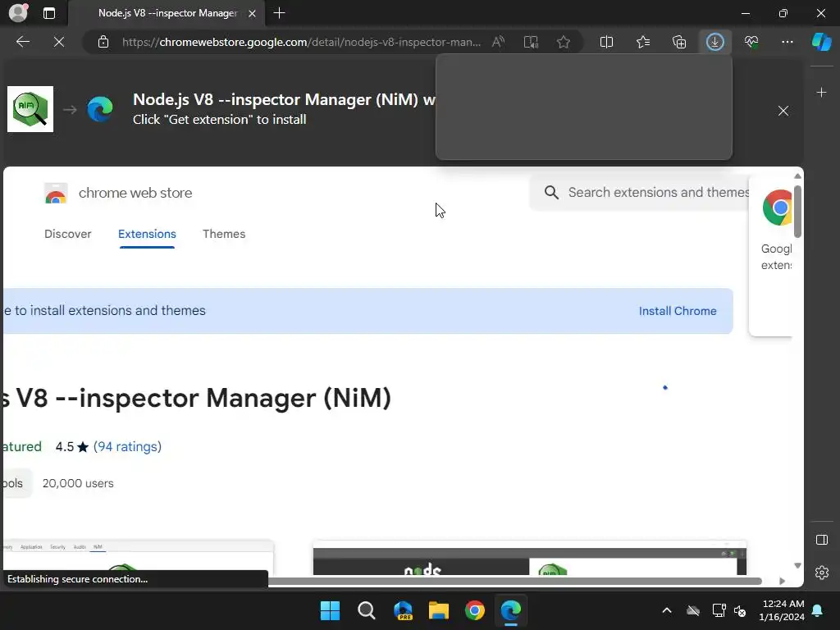Click the Microsoft Edge taskbar icon

[x=510, y=610]
